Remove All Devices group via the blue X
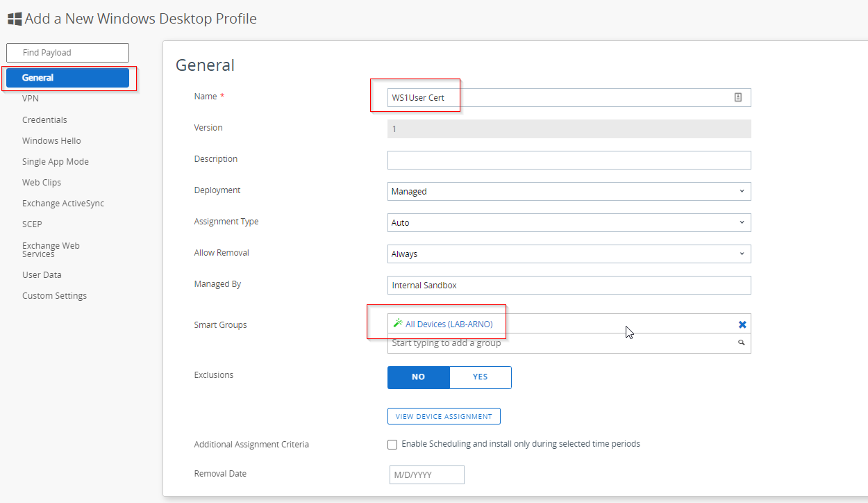The width and height of the screenshot is (868, 503). [742, 324]
